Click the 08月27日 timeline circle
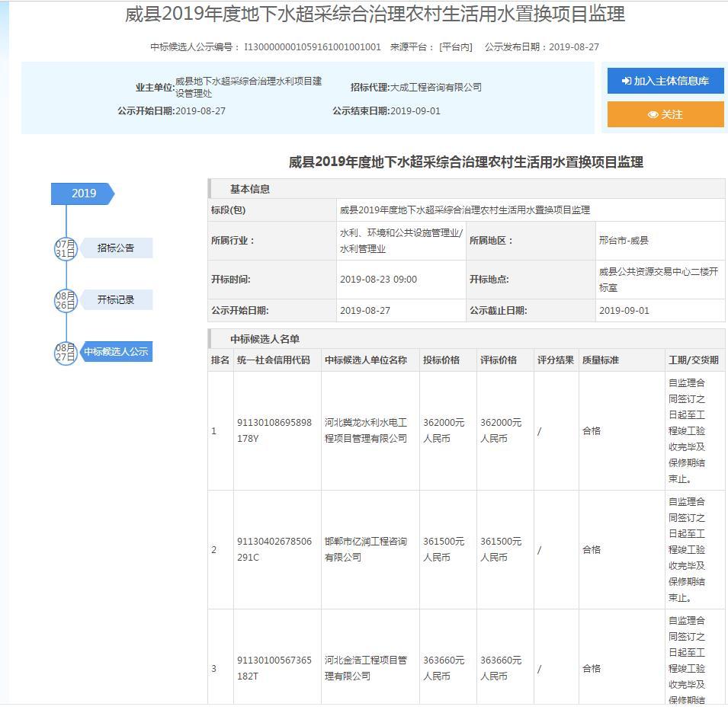728x710 pixels. point(66,352)
